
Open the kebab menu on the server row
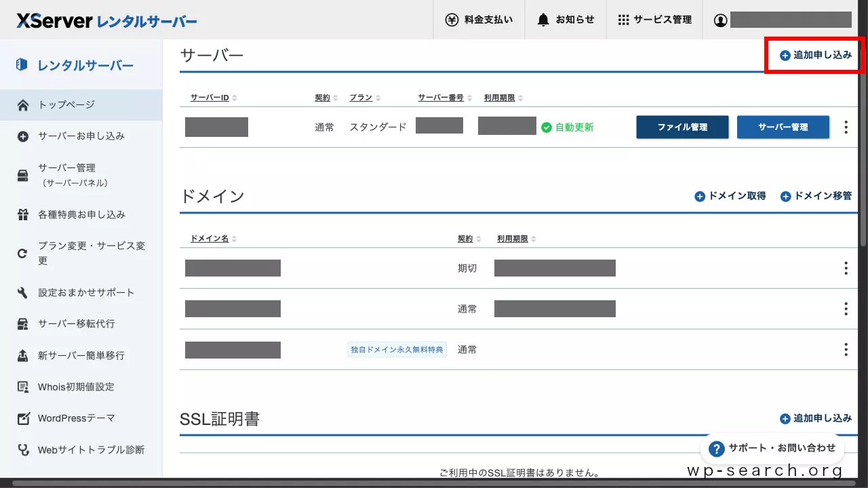846,127
